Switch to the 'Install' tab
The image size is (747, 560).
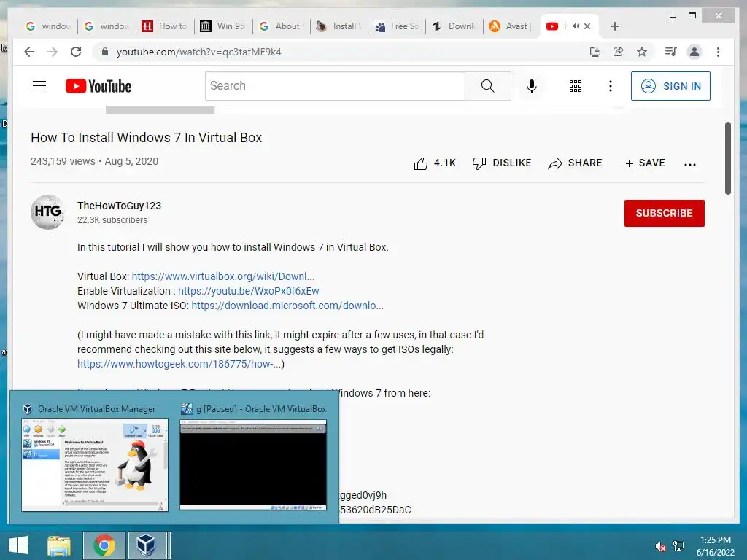pos(339,26)
